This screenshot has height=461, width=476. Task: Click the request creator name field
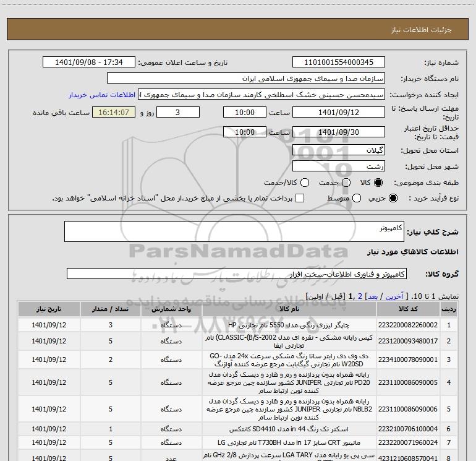pos(261,95)
